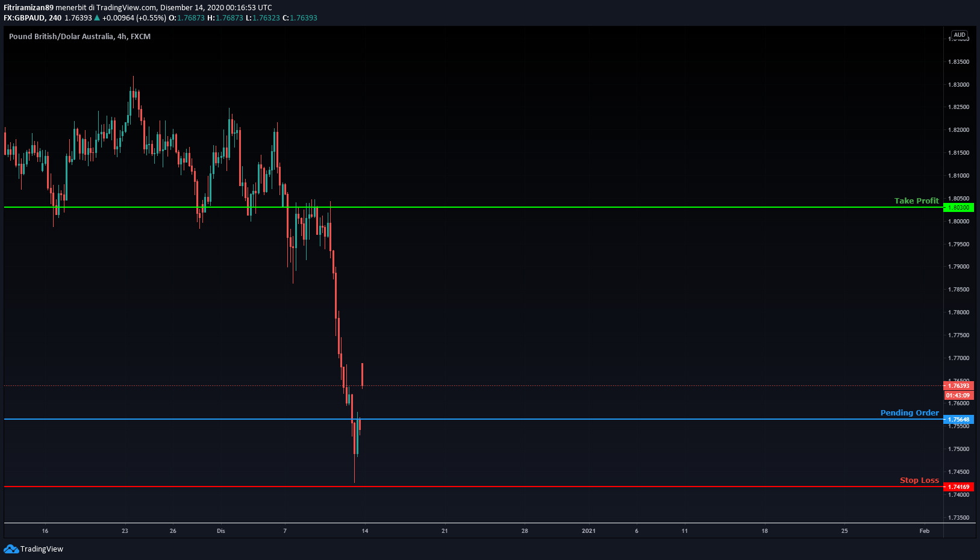Click the current price 1.76393 tag

(x=958, y=386)
